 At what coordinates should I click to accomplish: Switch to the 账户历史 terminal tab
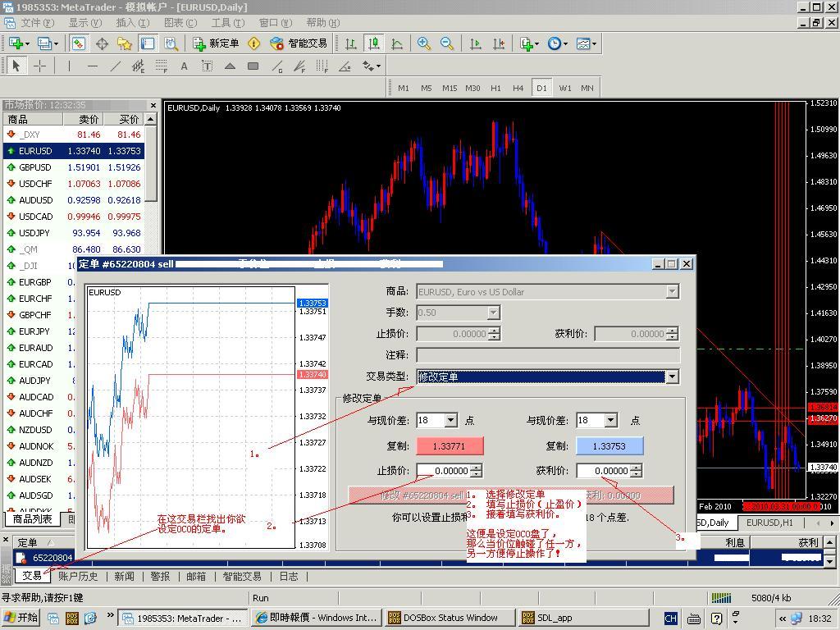(78, 577)
